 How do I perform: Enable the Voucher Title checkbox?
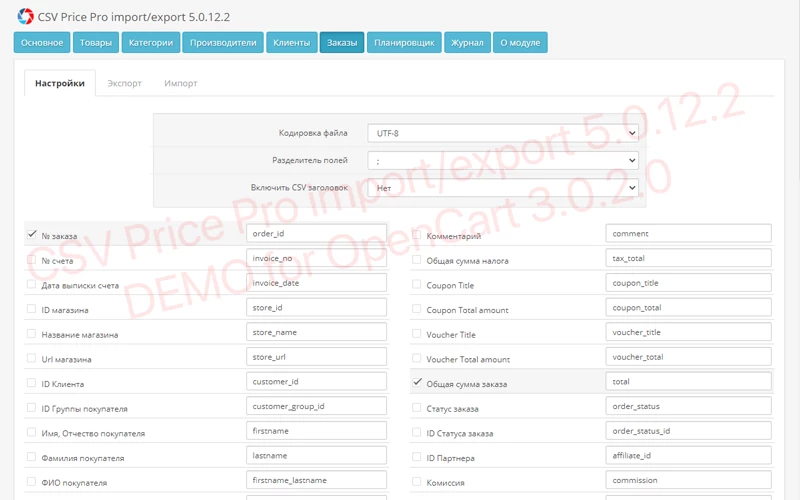coord(417,334)
